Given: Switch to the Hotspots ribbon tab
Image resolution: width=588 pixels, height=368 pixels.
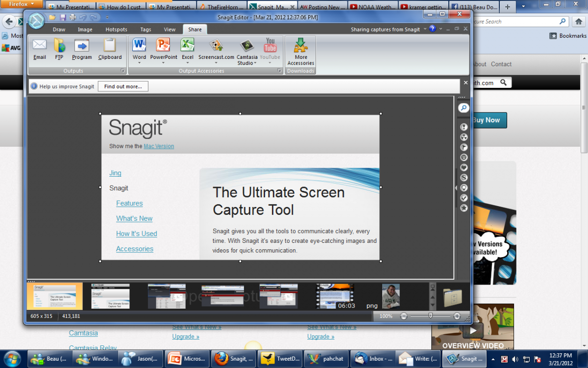Looking at the screenshot, I should click(116, 29).
